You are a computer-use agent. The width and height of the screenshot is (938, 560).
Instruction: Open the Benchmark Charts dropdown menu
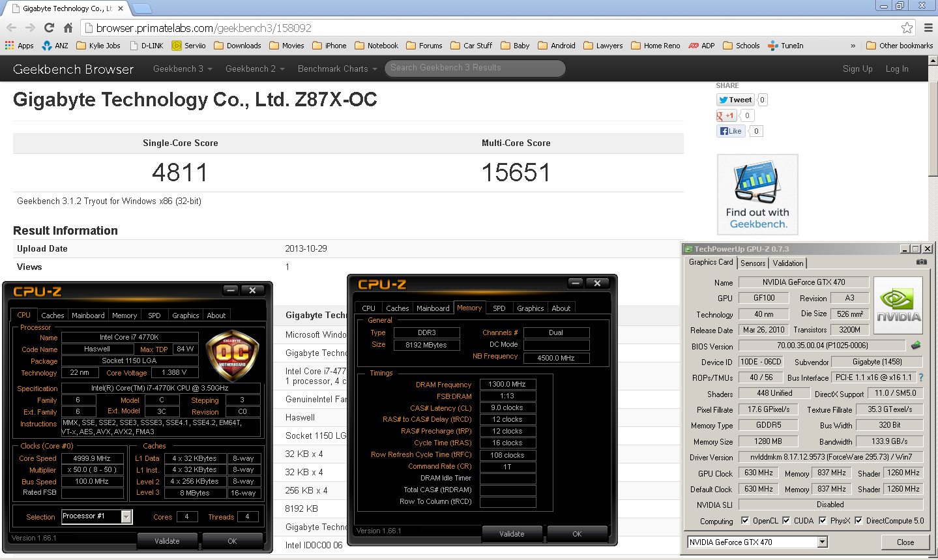click(337, 68)
